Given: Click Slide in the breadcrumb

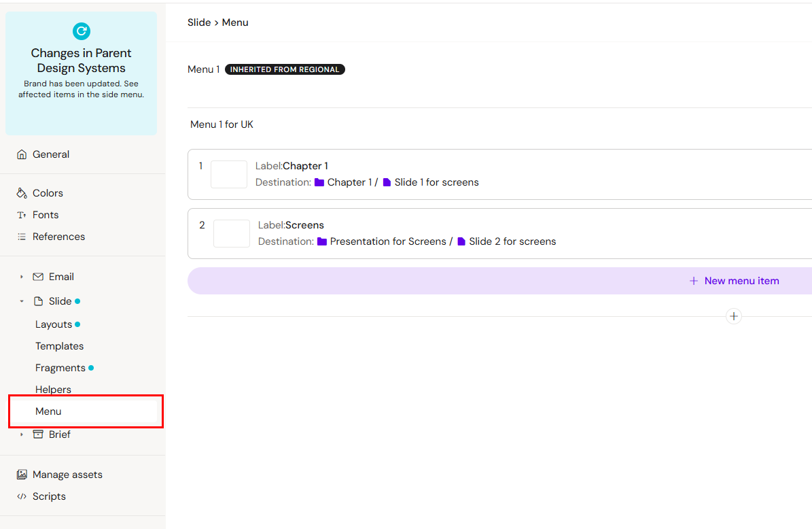Looking at the screenshot, I should tap(199, 22).
